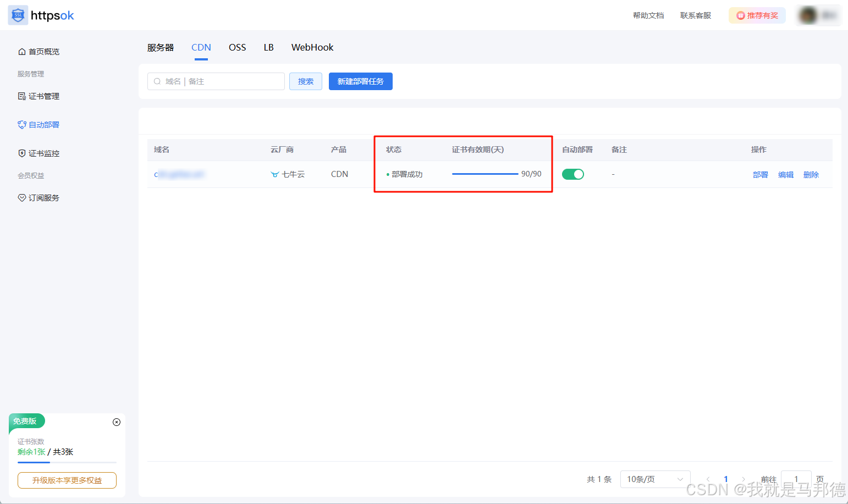Click the 订阅服务 heart icon
Screen dimensions: 848x504
[21, 197]
